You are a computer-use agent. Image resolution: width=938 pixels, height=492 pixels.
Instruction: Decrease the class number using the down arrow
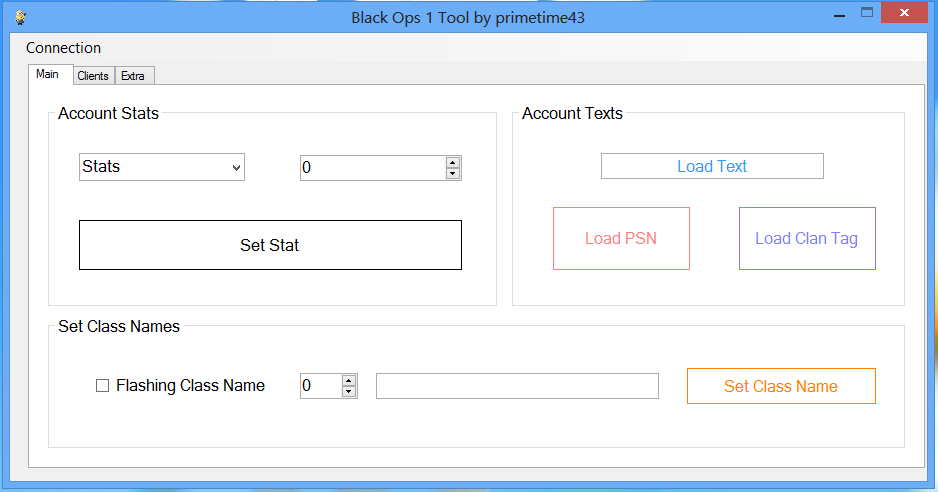click(349, 391)
